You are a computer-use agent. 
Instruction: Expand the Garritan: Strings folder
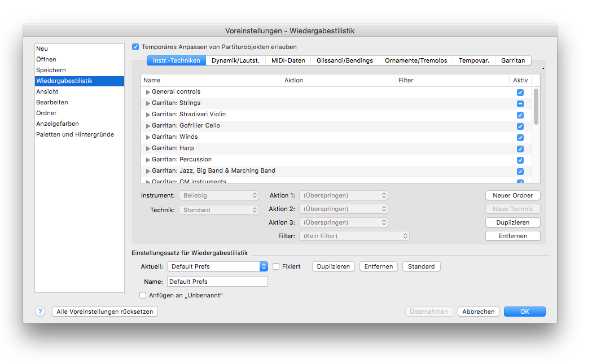[148, 103]
